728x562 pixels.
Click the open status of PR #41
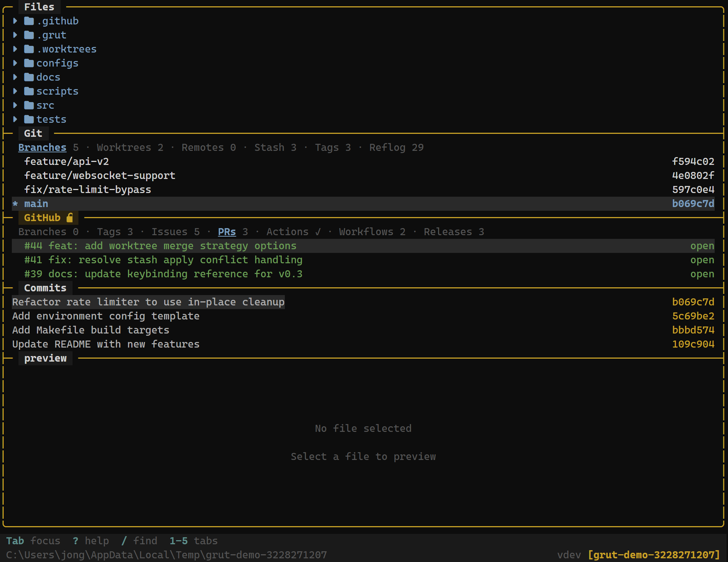702,260
